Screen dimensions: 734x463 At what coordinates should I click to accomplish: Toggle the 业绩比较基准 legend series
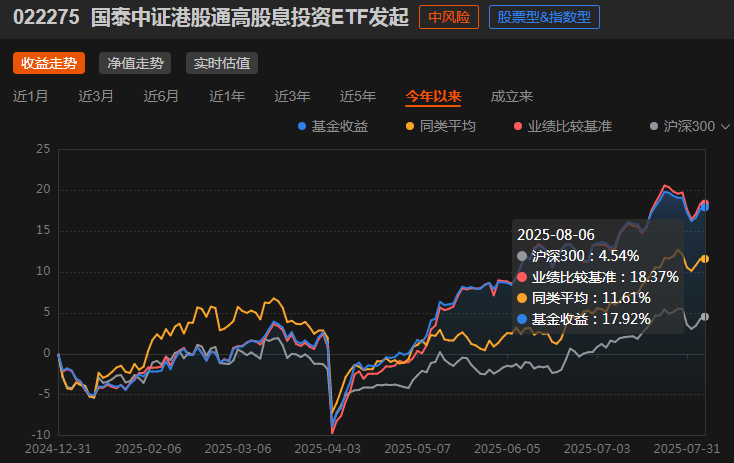coord(563,126)
